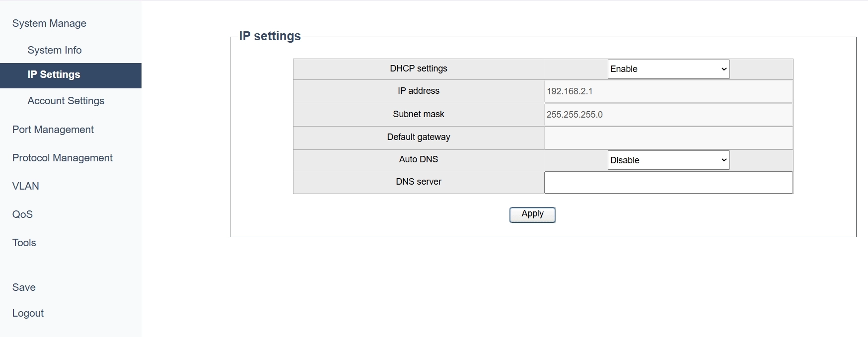868x337 pixels.
Task: Select the Subnet mask field
Action: pyautogui.click(x=668, y=115)
